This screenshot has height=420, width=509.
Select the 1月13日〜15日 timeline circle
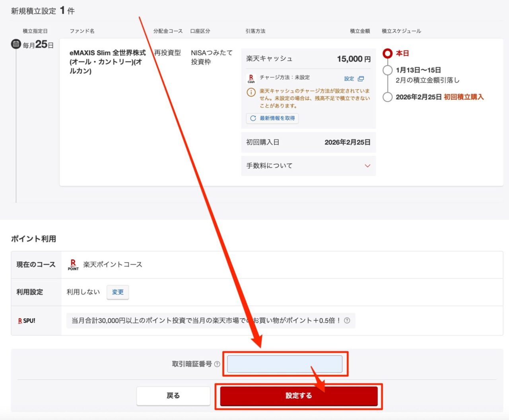coord(388,70)
